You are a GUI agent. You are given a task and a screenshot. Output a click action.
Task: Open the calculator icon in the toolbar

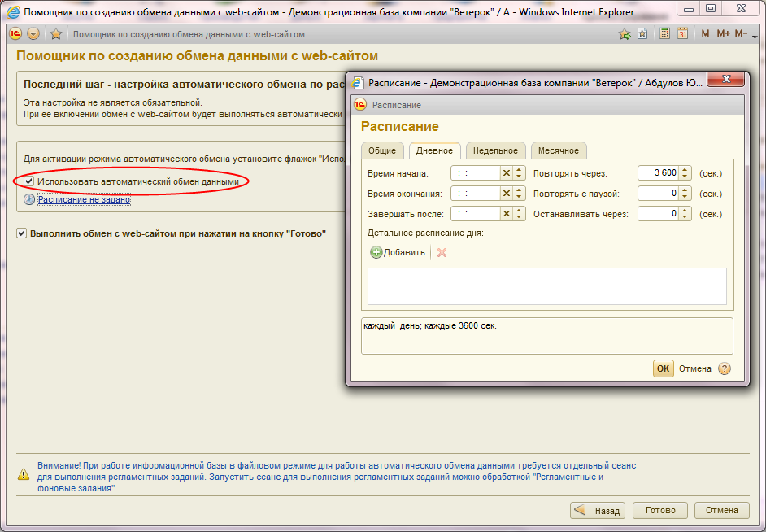point(664,33)
